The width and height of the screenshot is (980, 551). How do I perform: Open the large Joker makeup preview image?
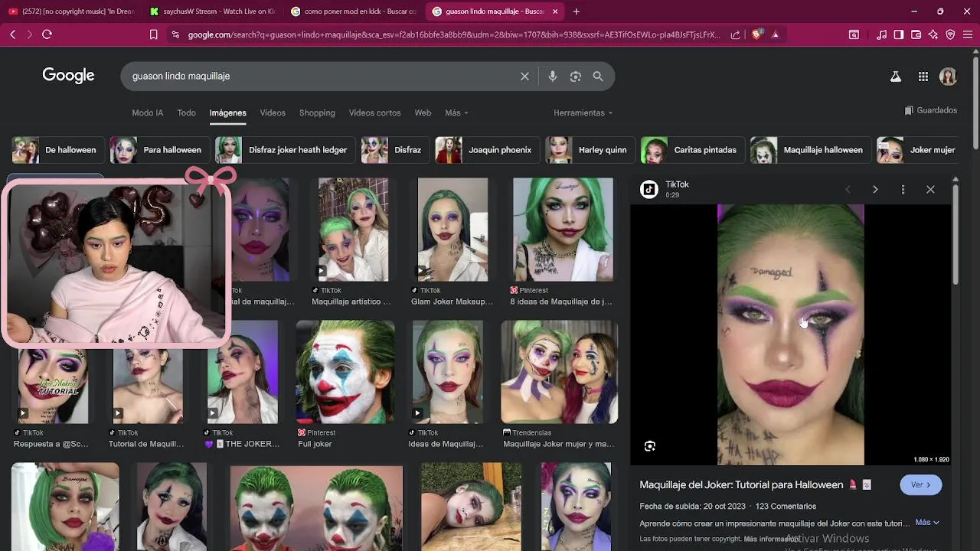[x=790, y=334]
